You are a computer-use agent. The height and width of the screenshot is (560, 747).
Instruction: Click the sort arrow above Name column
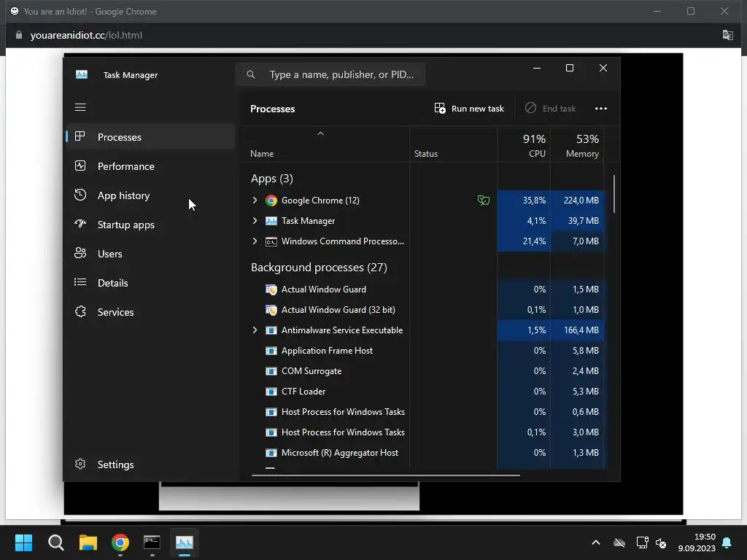pos(321,134)
